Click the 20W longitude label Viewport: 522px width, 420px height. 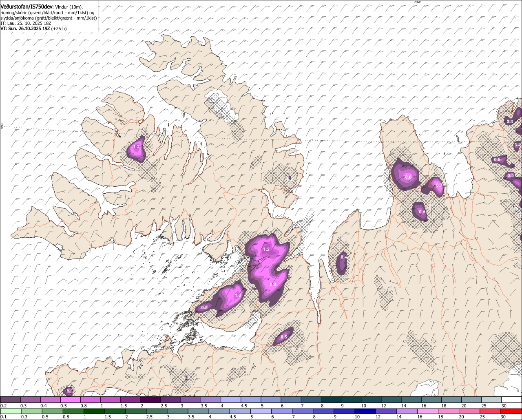pos(417,2)
